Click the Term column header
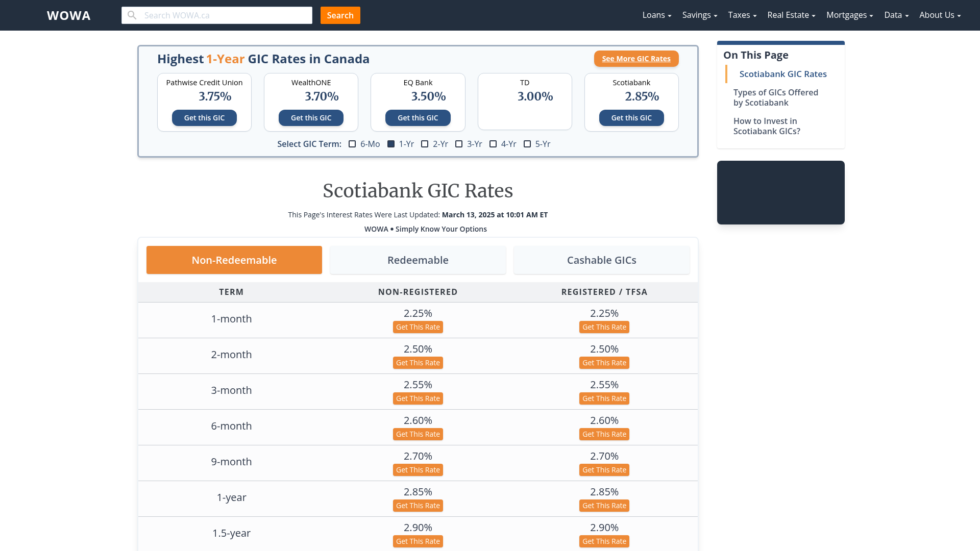 [x=231, y=292]
